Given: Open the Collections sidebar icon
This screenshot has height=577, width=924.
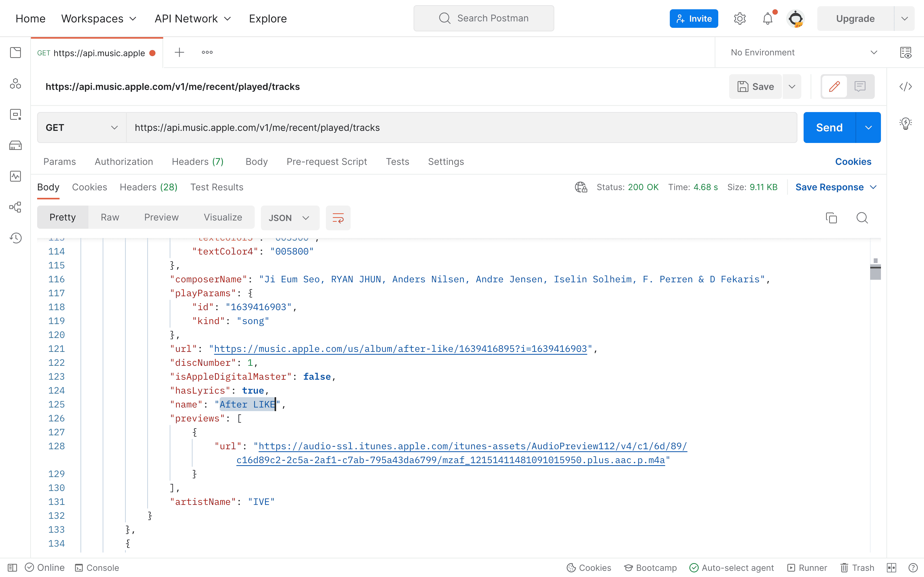Looking at the screenshot, I should pos(15,52).
